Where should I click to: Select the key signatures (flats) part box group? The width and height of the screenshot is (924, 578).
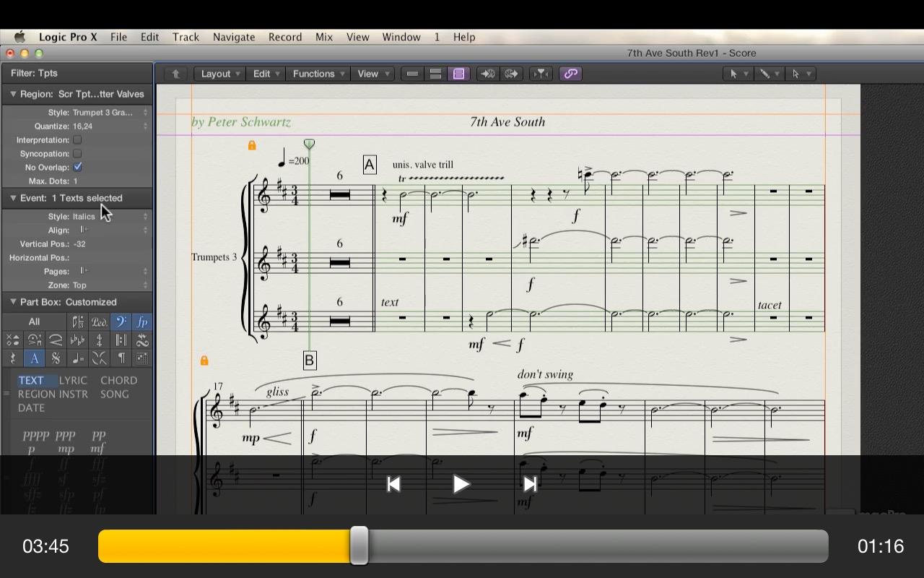click(77, 340)
